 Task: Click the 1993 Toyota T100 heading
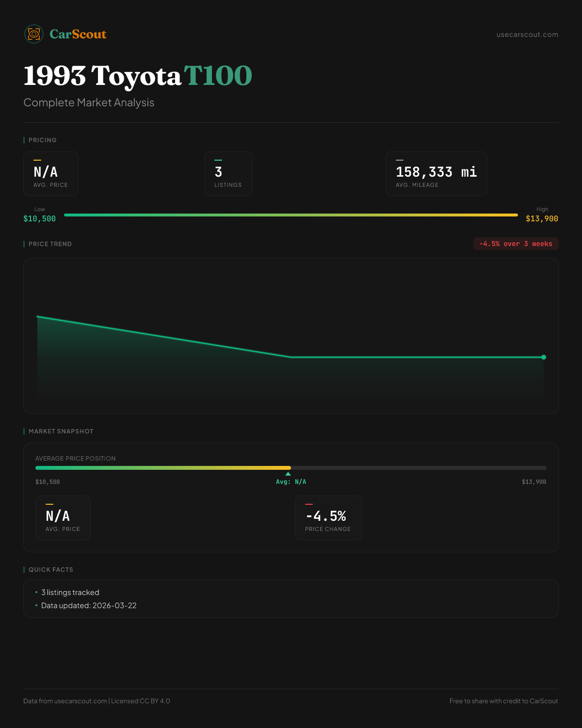coord(138,76)
